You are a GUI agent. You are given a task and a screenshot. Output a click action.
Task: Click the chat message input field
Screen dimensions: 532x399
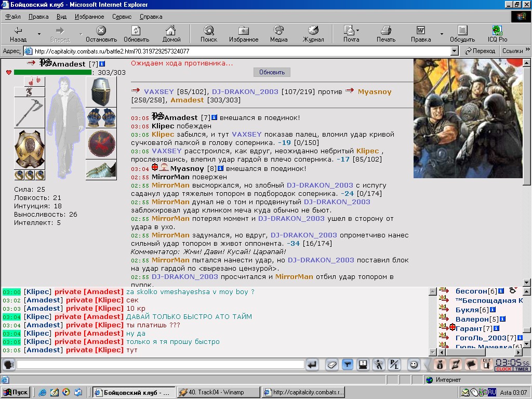point(161,365)
